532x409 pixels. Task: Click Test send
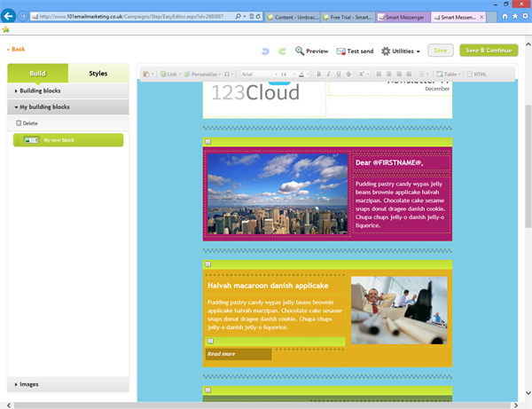coord(355,51)
